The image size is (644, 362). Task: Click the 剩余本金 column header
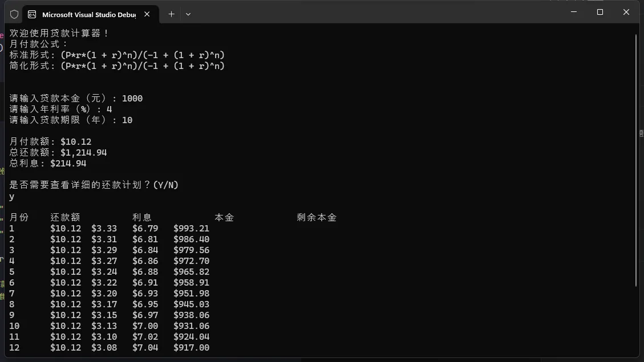tap(317, 218)
